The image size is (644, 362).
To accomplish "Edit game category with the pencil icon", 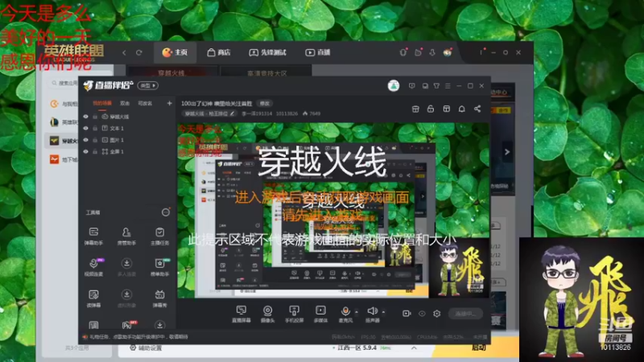I will coord(233,113).
